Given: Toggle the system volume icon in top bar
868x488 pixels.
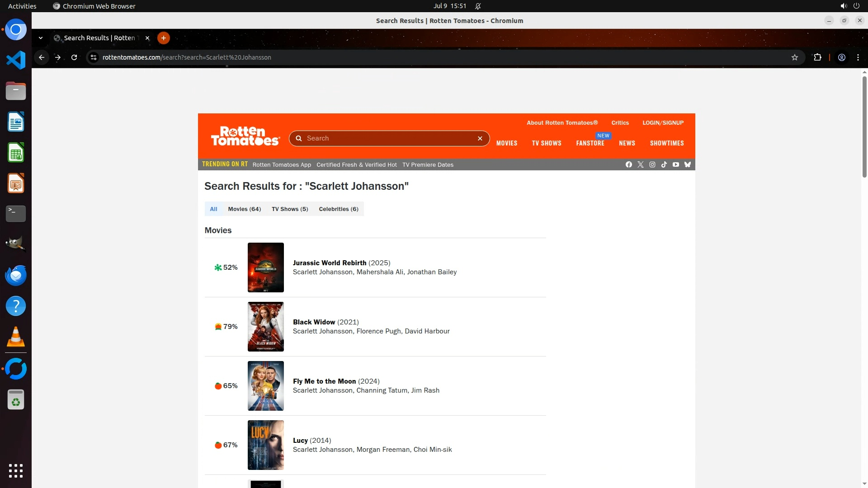Looking at the screenshot, I should point(843,6).
